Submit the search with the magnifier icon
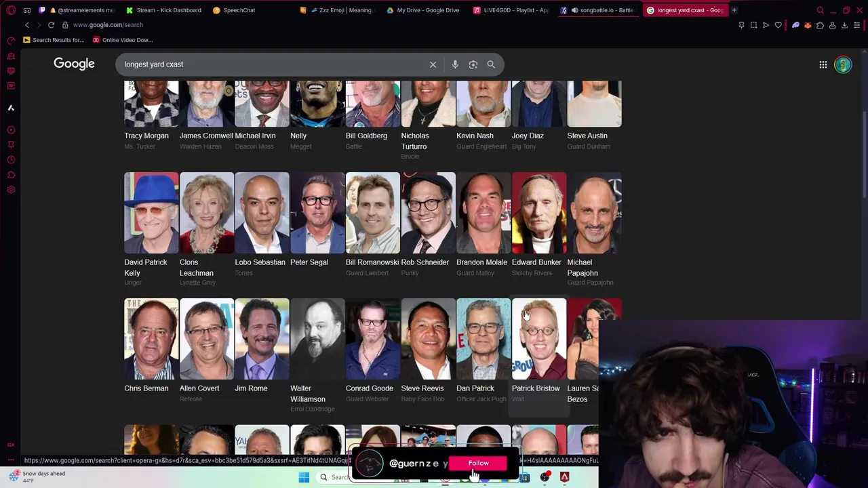868x488 pixels. coord(491,64)
